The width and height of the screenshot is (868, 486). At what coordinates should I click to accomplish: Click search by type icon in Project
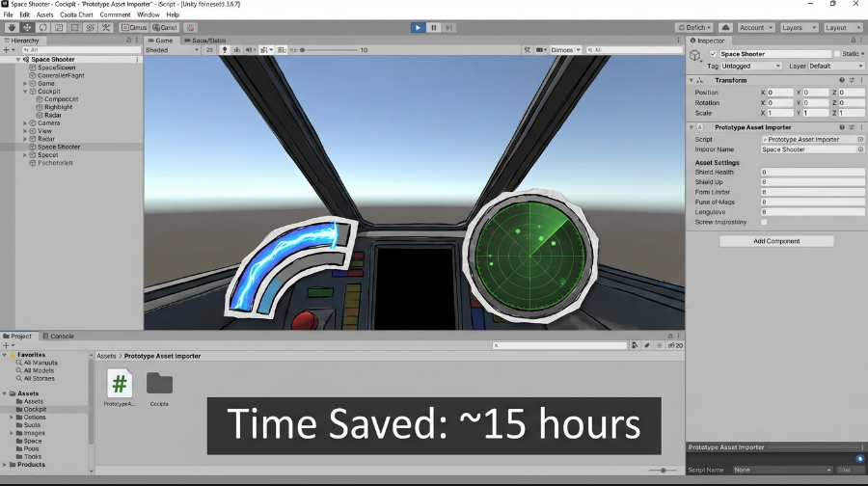click(635, 345)
